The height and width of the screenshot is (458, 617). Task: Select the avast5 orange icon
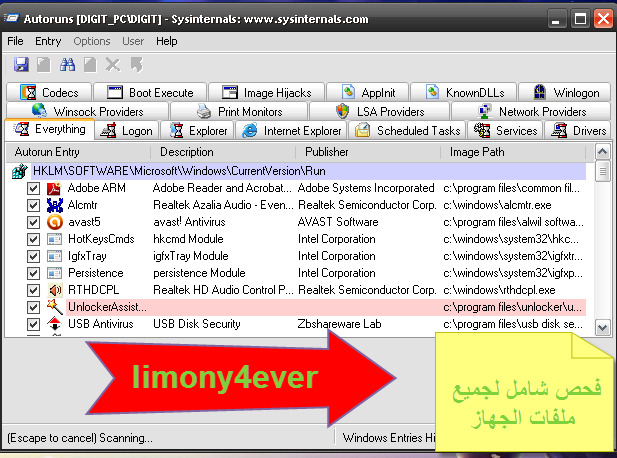[x=55, y=222]
